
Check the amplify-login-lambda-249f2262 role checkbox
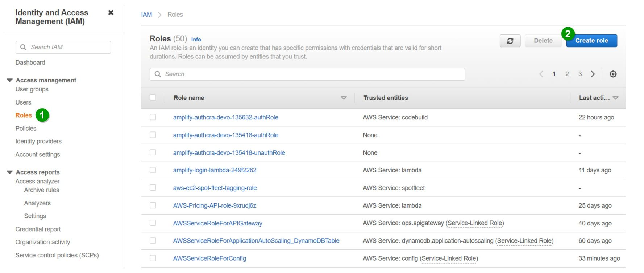[x=153, y=170]
